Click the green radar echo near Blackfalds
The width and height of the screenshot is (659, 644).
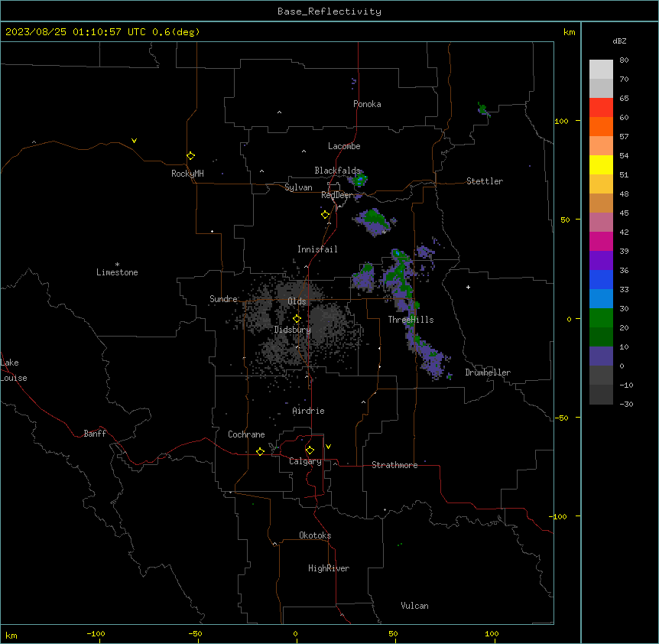click(x=359, y=181)
